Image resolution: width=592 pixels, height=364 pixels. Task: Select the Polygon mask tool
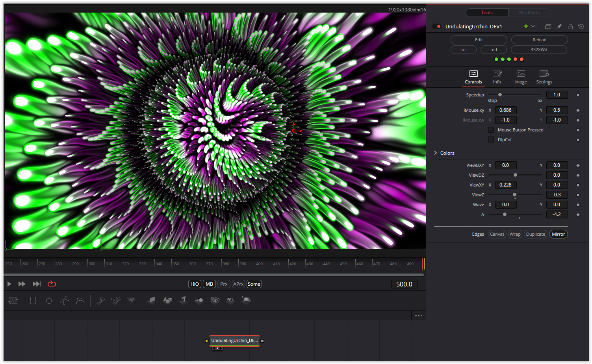[x=65, y=301]
